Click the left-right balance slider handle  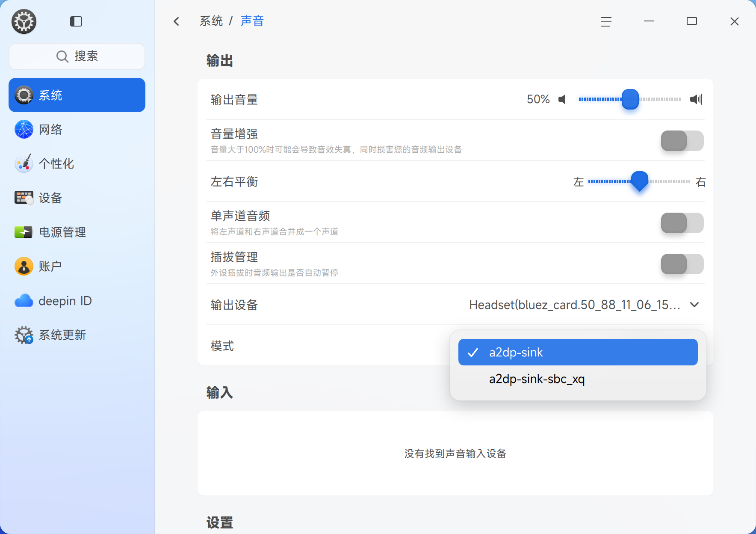point(640,181)
